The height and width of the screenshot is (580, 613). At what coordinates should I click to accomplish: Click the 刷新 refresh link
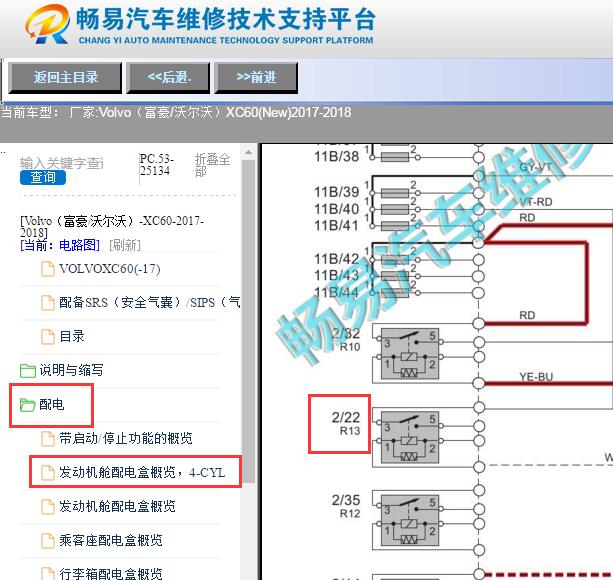(x=125, y=245)
